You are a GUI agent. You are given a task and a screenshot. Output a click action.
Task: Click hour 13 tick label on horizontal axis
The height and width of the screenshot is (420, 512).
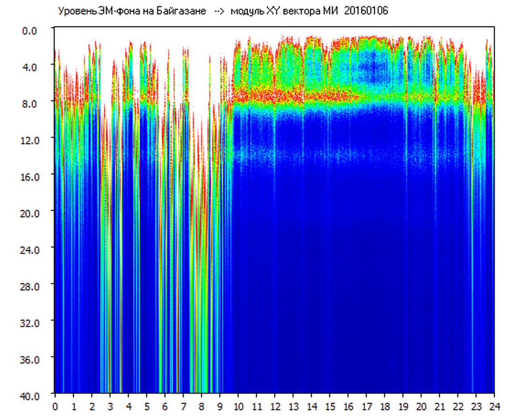pos(293,407)
